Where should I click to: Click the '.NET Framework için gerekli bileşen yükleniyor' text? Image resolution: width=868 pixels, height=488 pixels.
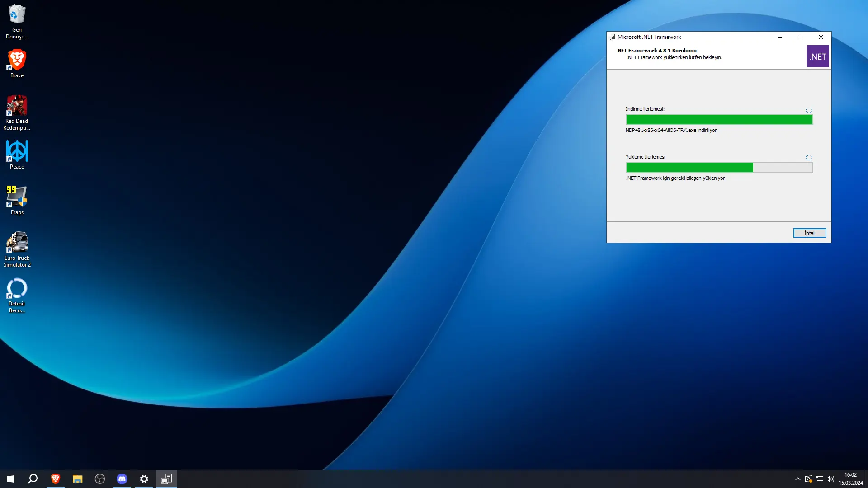(675, 178)
